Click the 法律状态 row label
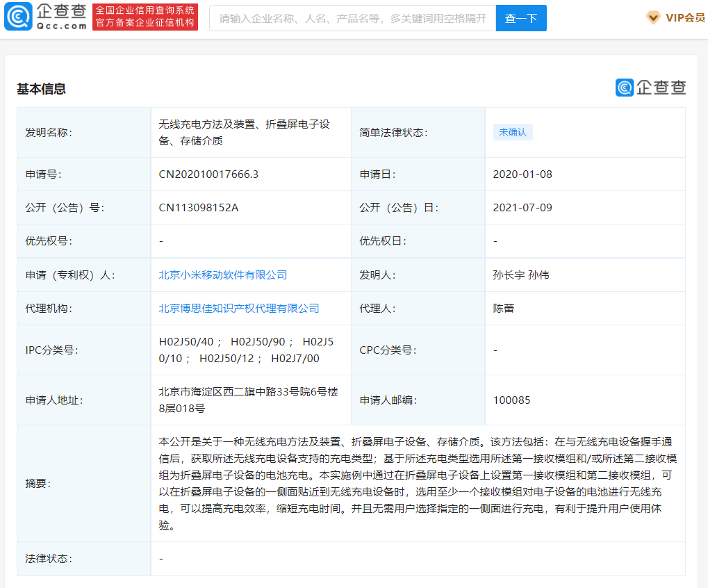This screenshot has width=708, height=588. (49, 559)
